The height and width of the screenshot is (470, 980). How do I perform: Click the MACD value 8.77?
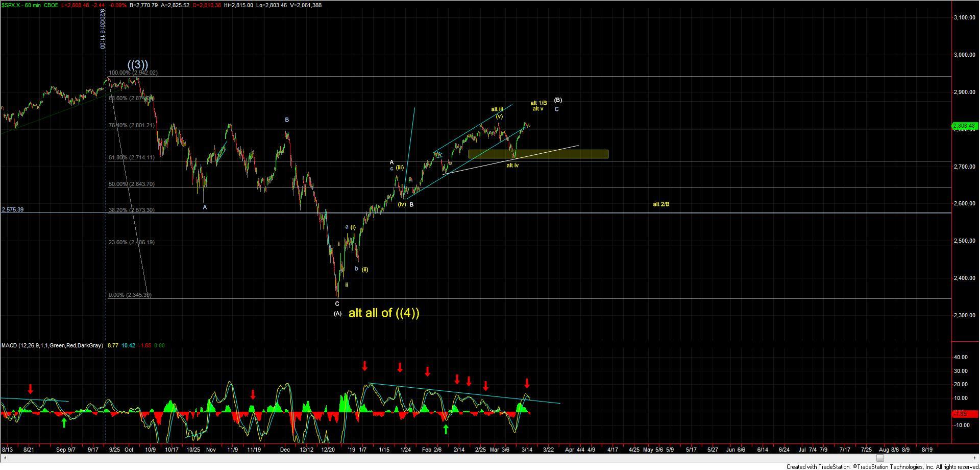(x=112, y=346)
